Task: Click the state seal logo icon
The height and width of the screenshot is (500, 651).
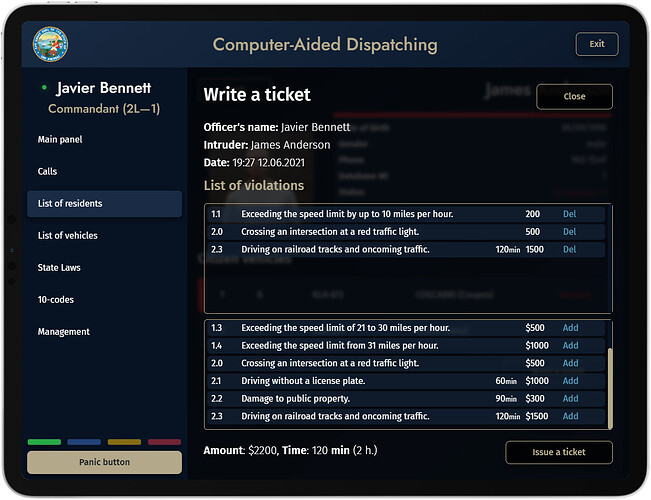Action: [x=50, y=44]
